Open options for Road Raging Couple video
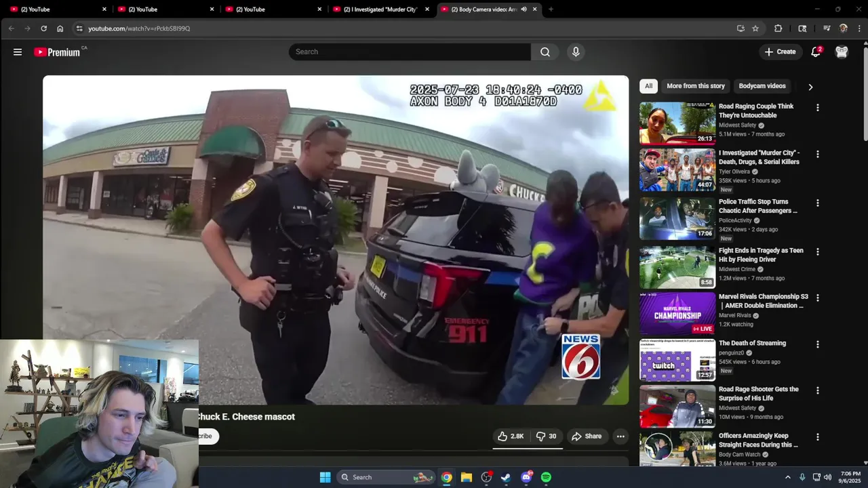This screenshot has width=868, height=488. click(x=817, y=108)
